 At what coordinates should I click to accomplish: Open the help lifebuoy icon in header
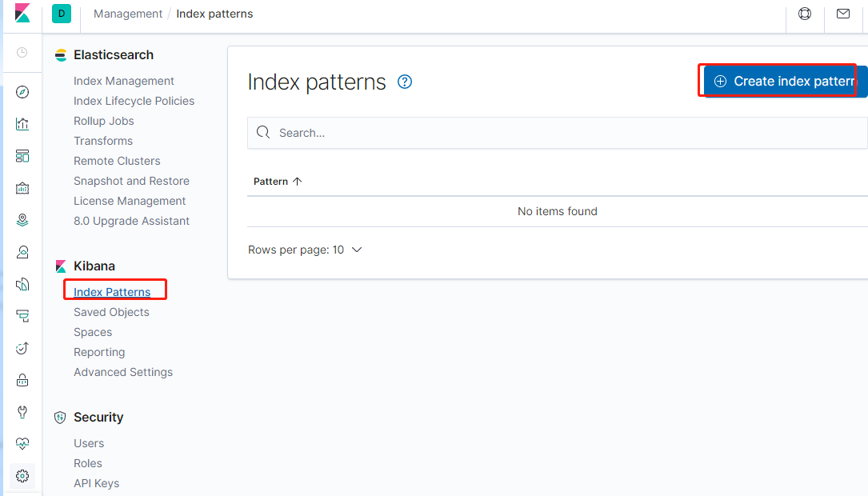coord(805,14)
